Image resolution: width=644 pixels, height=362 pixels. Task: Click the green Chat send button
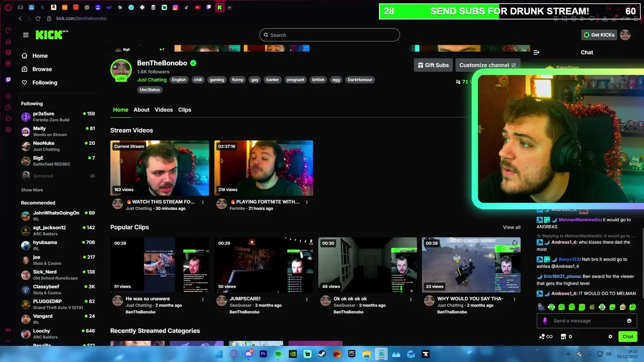(628, 337)
